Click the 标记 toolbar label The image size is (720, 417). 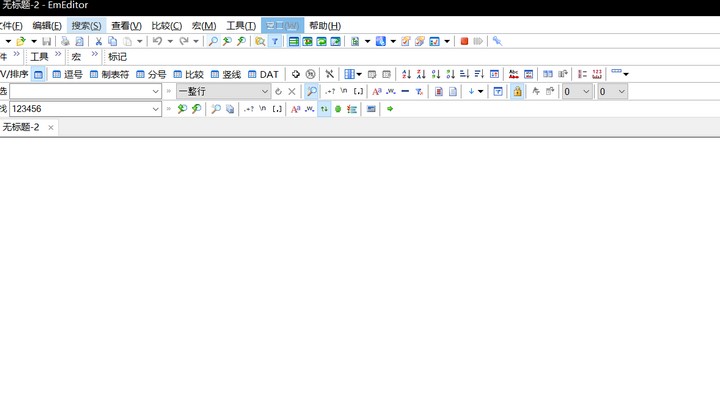(x=117, y=57)
